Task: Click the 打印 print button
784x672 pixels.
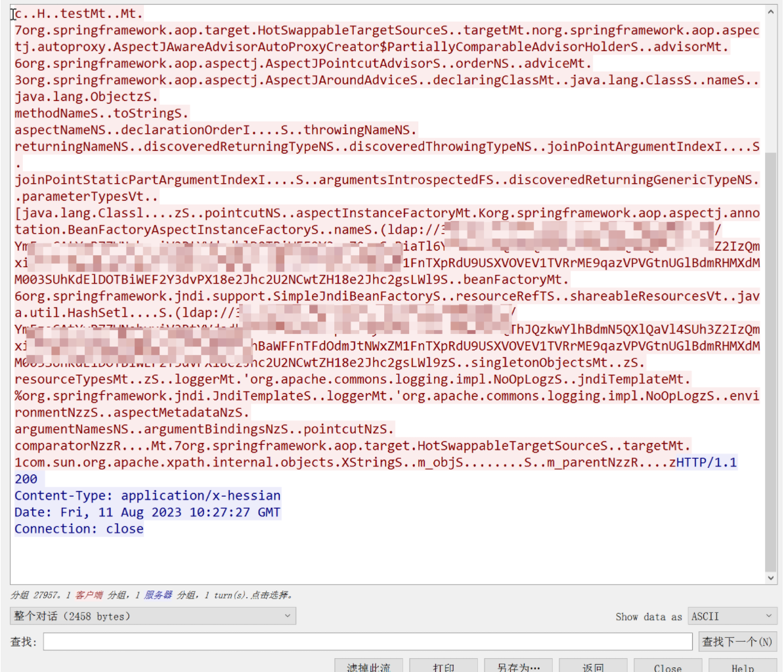Action: [x=444, y=667]
